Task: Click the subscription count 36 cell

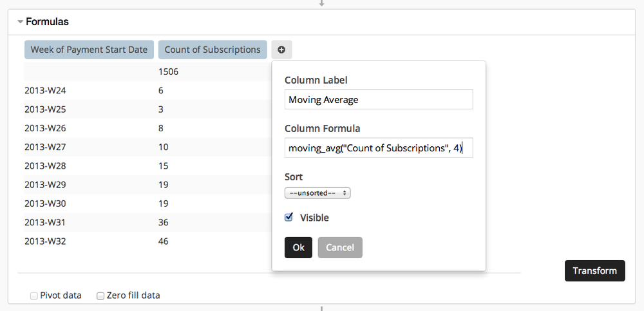Action: tap(164, 223)
